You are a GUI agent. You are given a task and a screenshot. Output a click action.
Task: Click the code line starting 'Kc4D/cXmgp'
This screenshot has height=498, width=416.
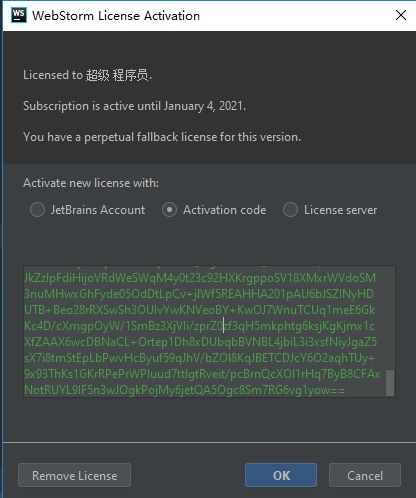199,326
